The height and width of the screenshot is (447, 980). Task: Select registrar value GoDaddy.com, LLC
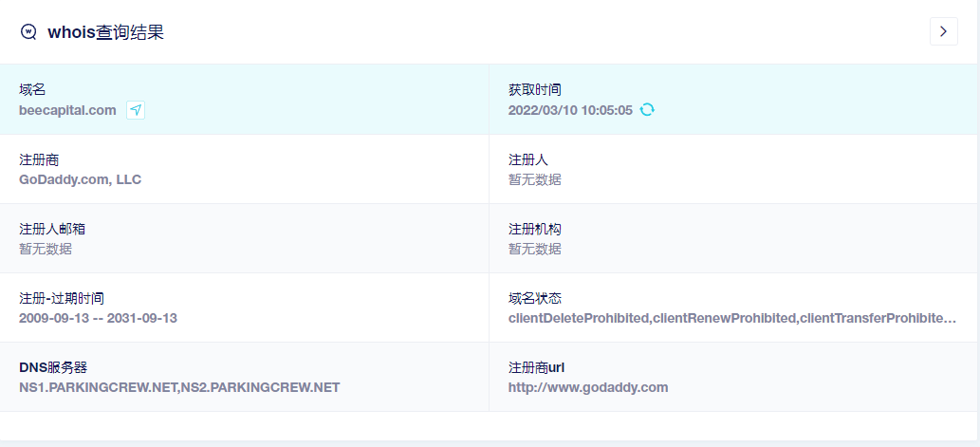81,180
